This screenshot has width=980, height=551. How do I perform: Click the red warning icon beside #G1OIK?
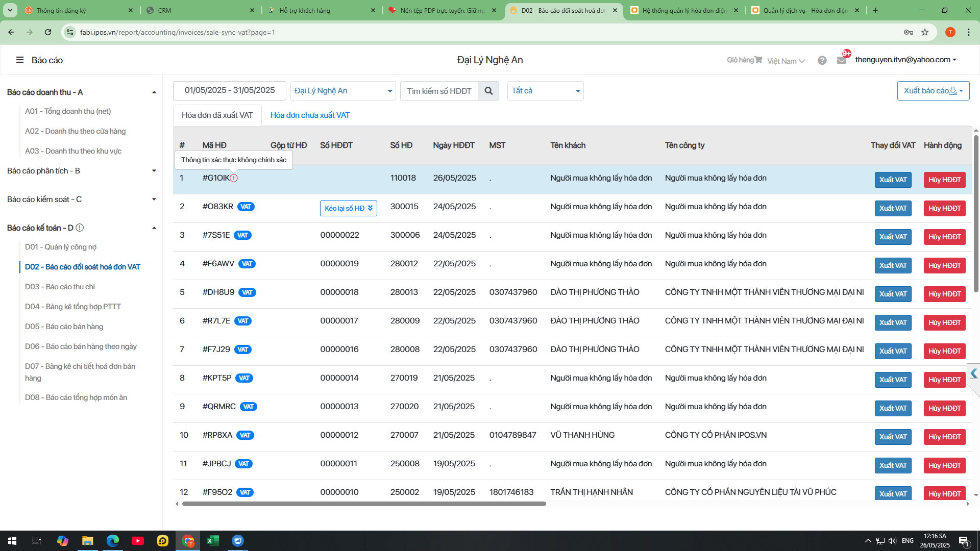point(234,178)
